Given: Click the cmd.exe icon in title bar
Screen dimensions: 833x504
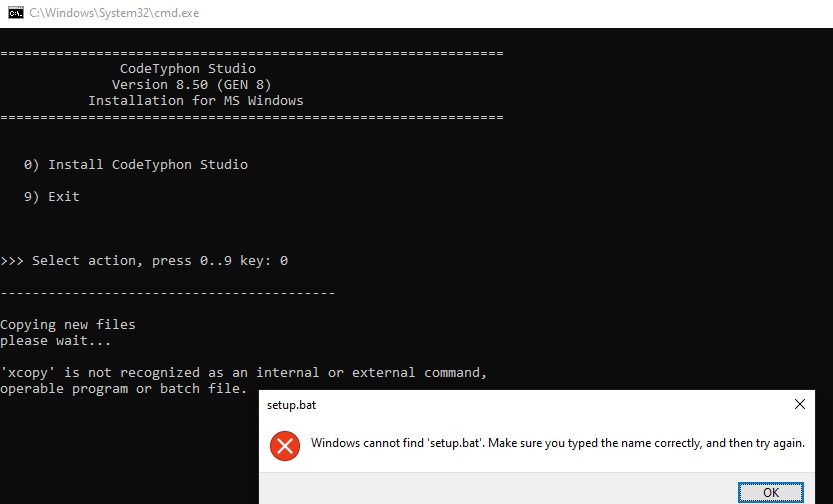Looking at the screenshot, I should coord(16,13).
